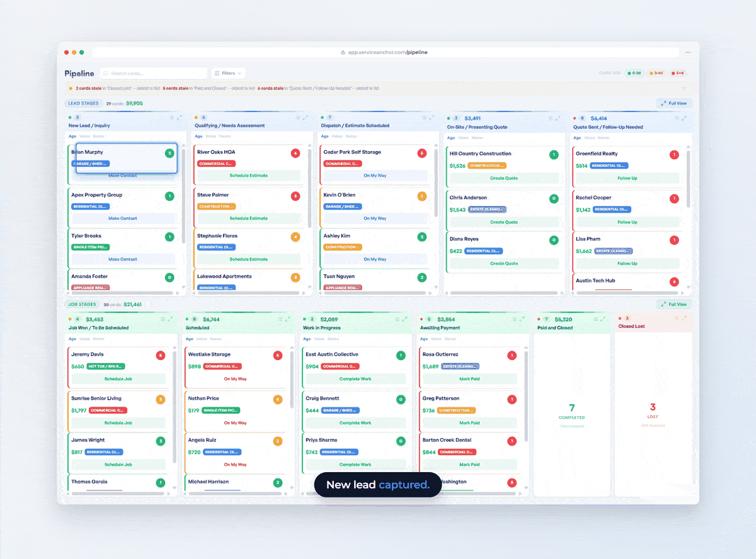Click scroll-down arrow in New Lead / Inquiry column
This screenshot has width=756, height=559.
185,288
